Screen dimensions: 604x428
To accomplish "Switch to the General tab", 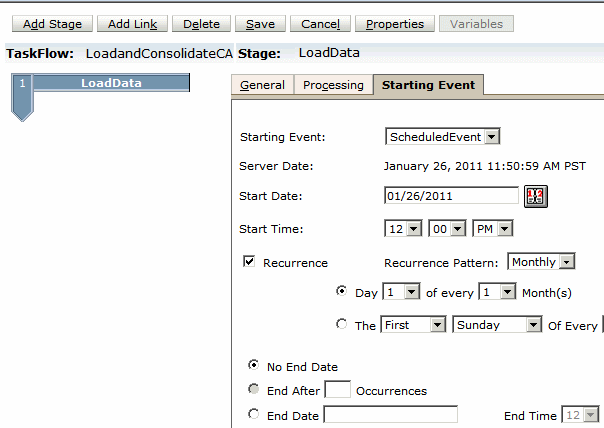I will 262,85.
